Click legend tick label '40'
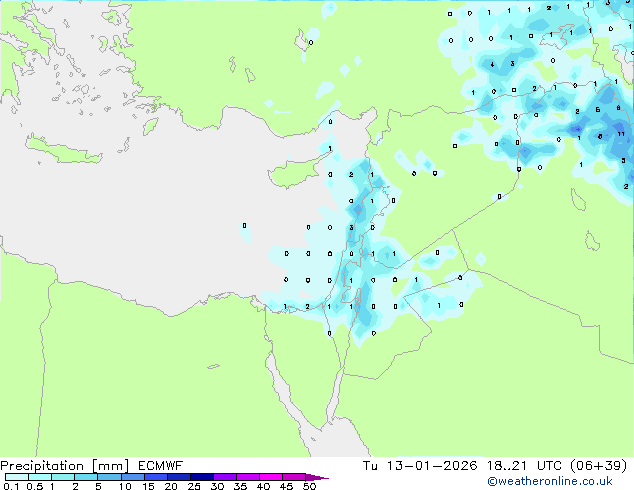The width and height of the screenshot is (634, 490). click(263, 486)
